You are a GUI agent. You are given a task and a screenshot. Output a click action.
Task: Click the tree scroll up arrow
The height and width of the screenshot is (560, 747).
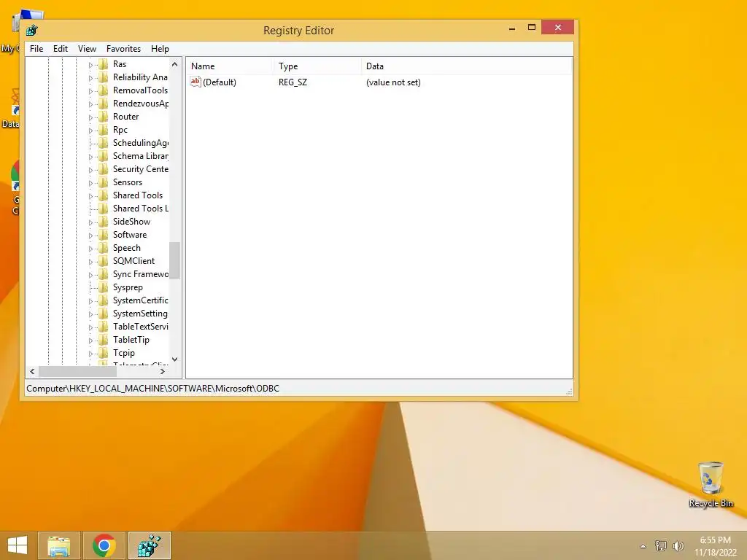tap(175, 64)
